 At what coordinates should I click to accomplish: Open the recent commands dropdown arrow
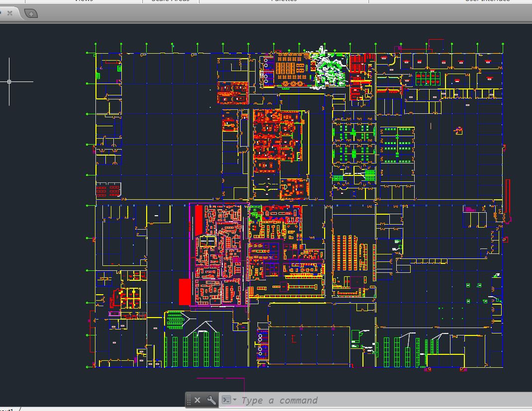[235, 400]
